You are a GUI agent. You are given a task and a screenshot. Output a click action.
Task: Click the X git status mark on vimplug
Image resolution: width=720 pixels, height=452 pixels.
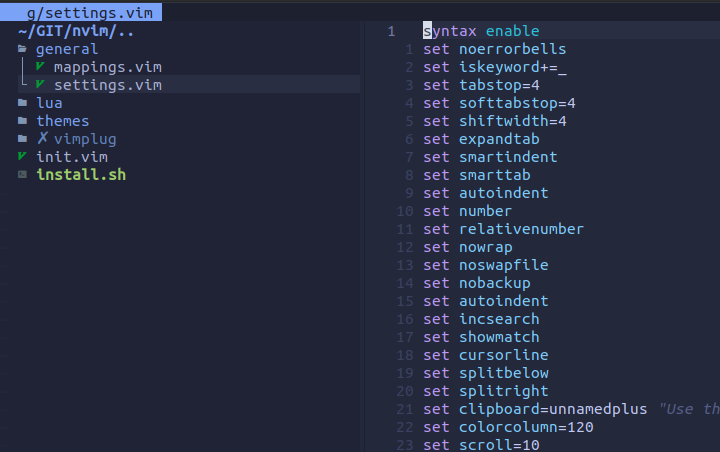(x=42, y=138)
